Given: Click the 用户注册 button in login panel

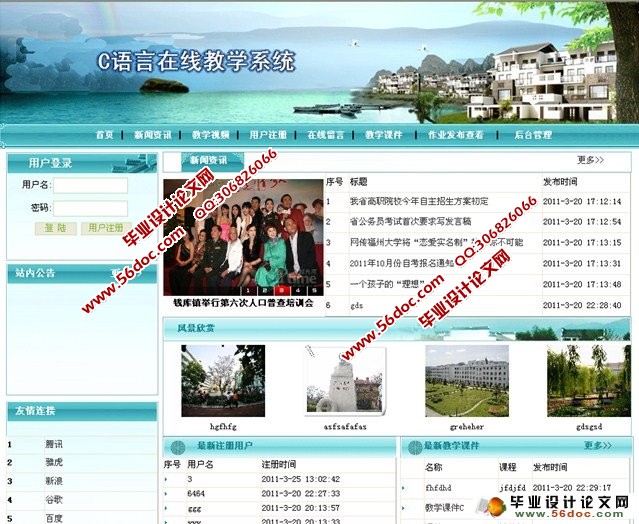Looking at the screenshot, I should pyautogui.click(x=106, y=228).
